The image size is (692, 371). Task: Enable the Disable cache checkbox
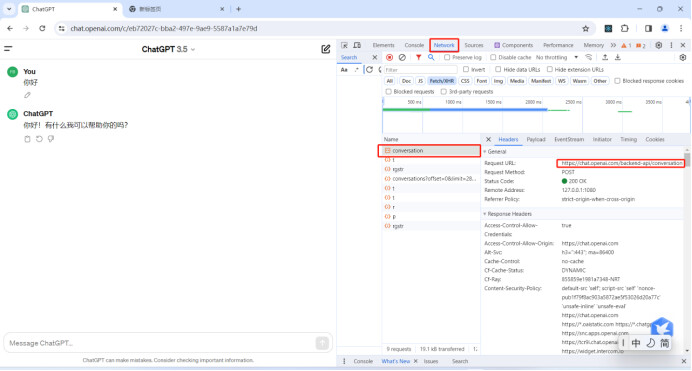[493, 57]
